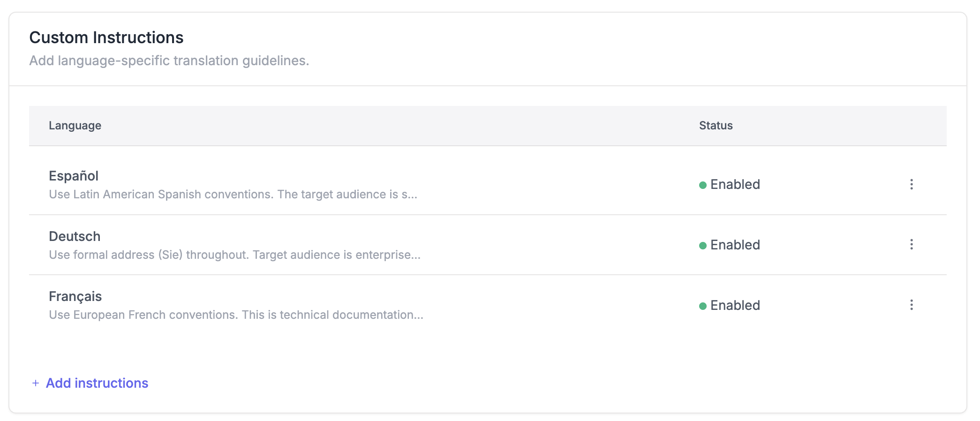The height and width of the screenshot is (421, 980).
Task: Click the Status column header
Action: [x=716, y=125]
